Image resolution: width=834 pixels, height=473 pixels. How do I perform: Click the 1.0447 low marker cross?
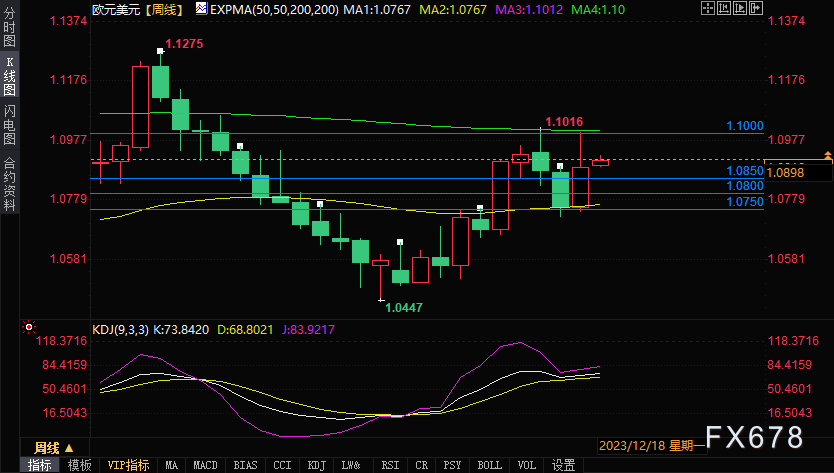[x=381, y=301]
